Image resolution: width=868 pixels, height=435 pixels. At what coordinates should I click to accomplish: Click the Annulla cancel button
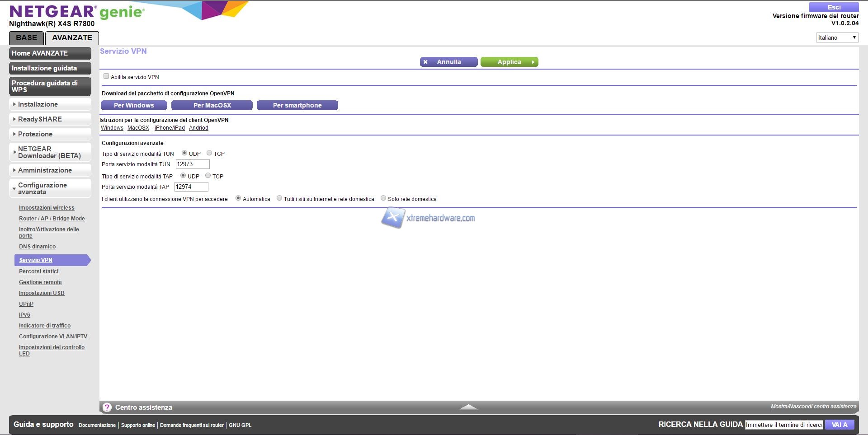point(448,62)
